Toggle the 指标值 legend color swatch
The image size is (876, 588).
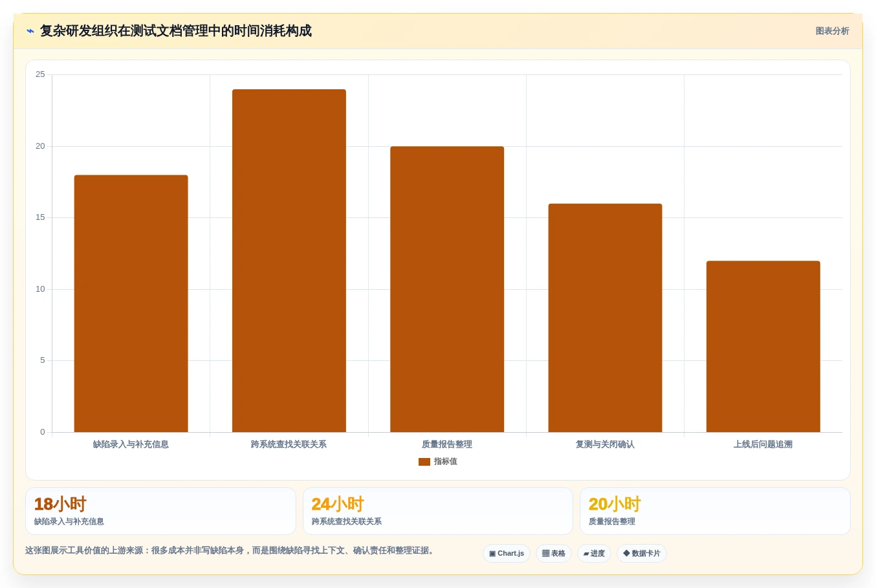point(424,462)
